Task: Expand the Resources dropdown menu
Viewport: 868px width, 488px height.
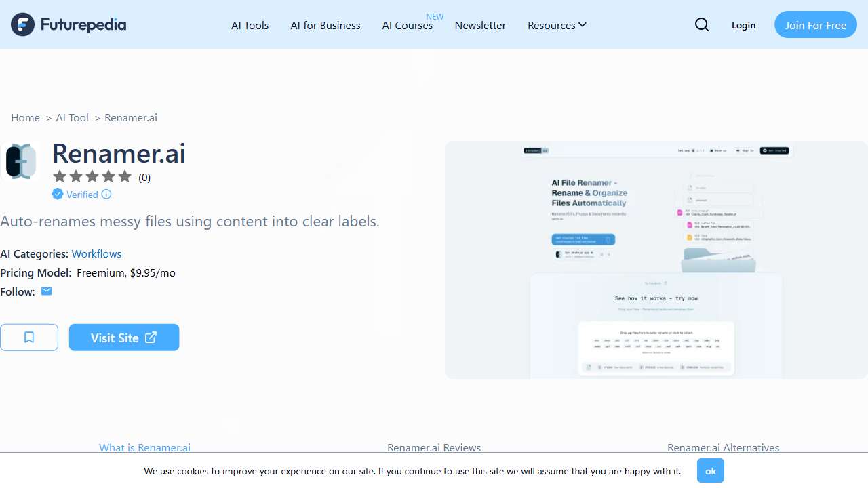Action: coord(556,25)
